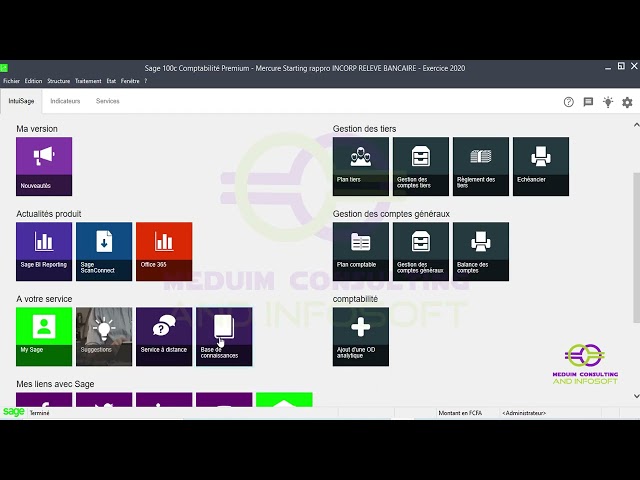
Task: Open the feedback chat bubble icon
Action: (588, 102)
